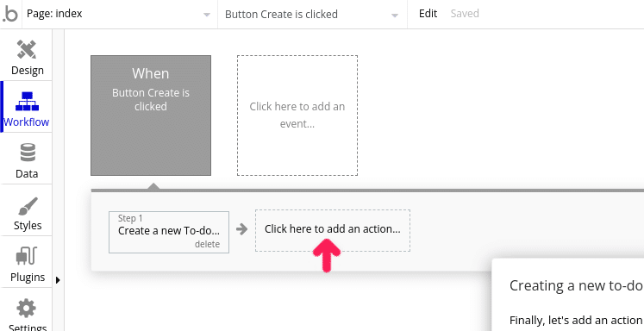Expand sidebar with the small black triangle
This screenshot has width=644, height=331.
58,280
